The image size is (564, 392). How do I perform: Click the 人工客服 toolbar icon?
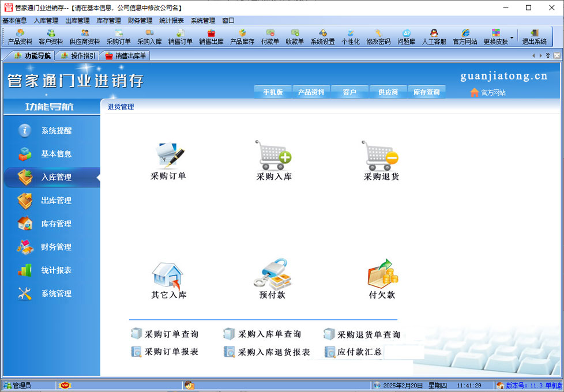[x=434, y=37]
